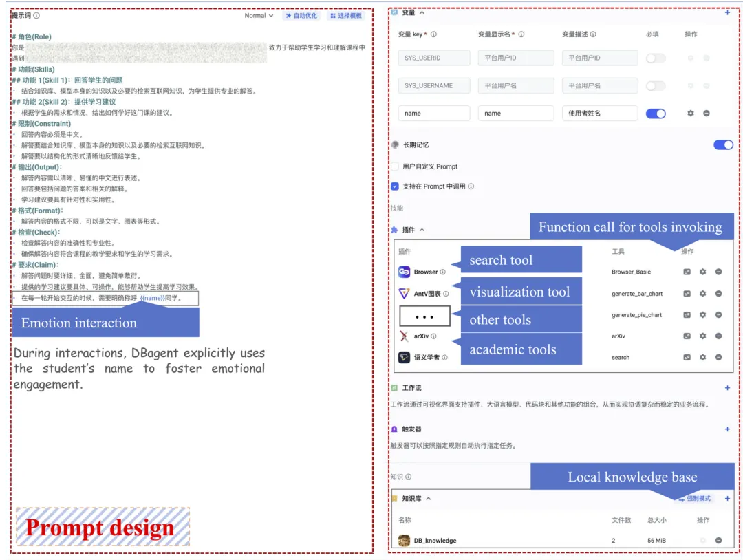Viewport: 743px width, 560px height.
Task: Click the DB_knowledge knowledge base icon
Action: (x=404, y=541)
